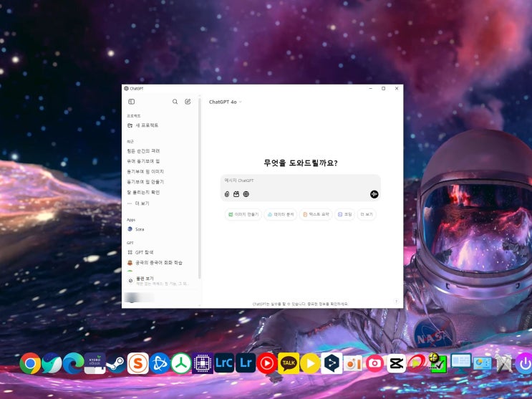Open chat search with the magnifier icon
Image resolution: width=532 pixels, height=399 pixels.
[x=175, y=102]
